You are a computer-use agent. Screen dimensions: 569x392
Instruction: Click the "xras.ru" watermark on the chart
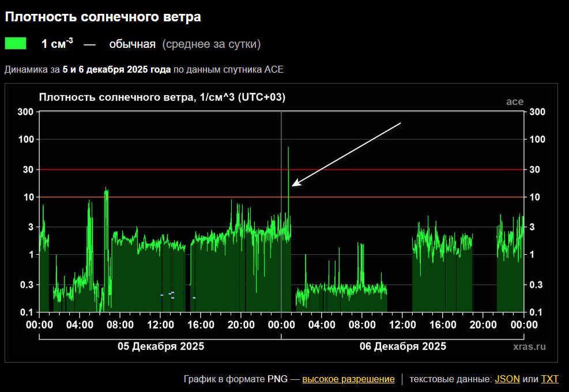point(529,346)
